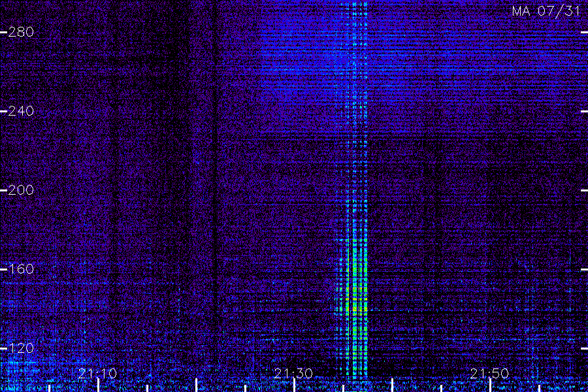Click the 21:50 time label
Image resolution: width=588 pixels, height=392 pixels.
[489, 374]
